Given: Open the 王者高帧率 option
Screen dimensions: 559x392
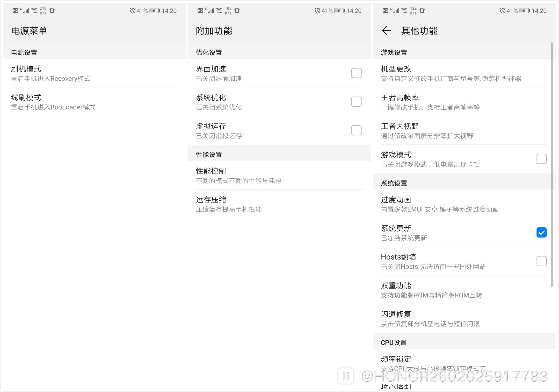Looking at the screenshot, I should coord(464,102).
